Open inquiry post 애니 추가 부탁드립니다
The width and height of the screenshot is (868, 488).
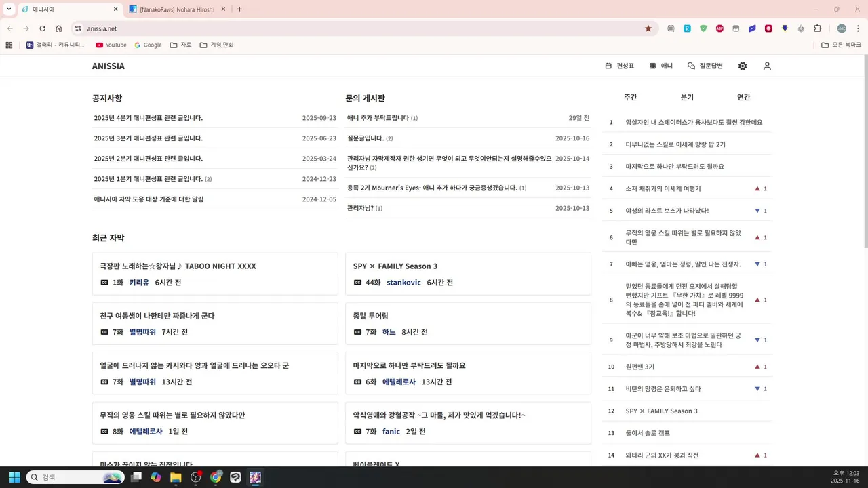pyautogui.click(x=378, y=118)
